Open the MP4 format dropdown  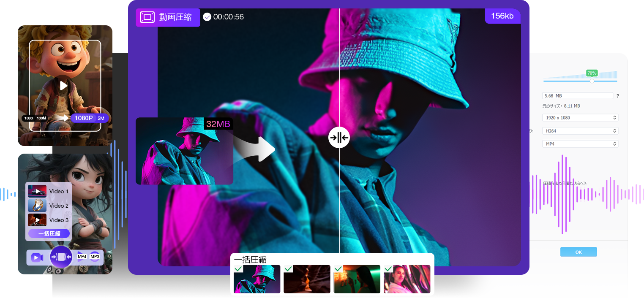point(580,144)
